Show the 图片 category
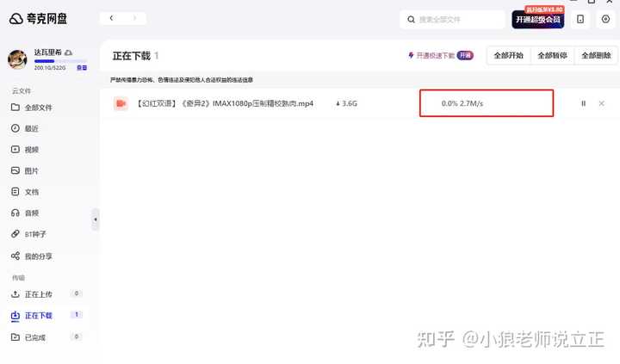The image size is (620, 364). 24,170
